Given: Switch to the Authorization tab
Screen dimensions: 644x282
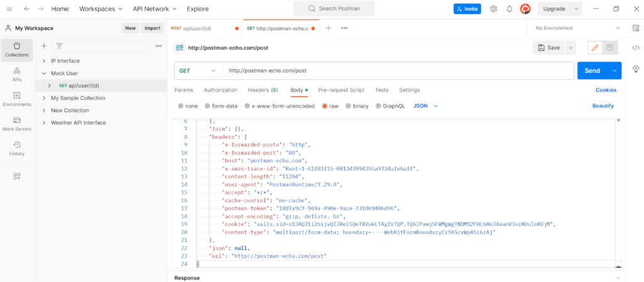Looking at the screenshot, I should (220, 90).
